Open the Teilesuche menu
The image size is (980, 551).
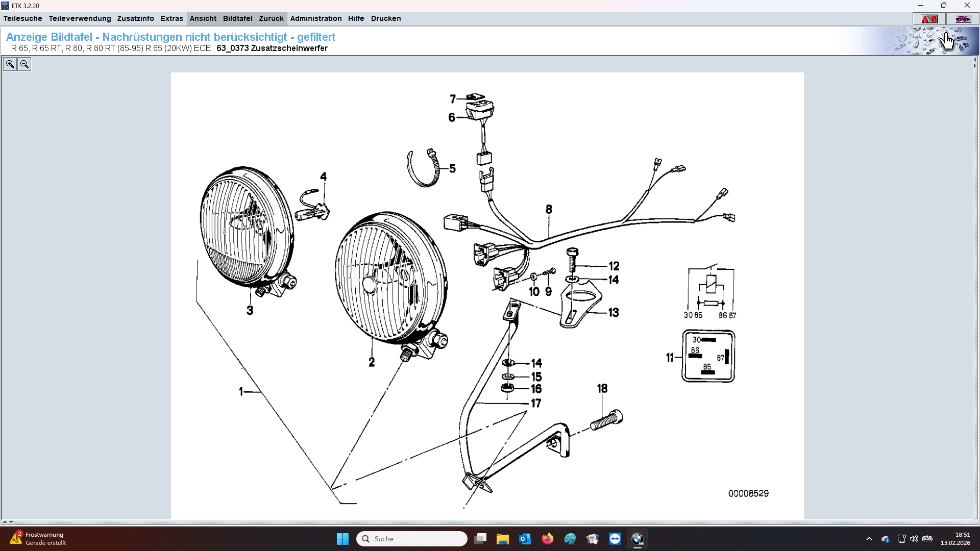click(x=23, y=18)
